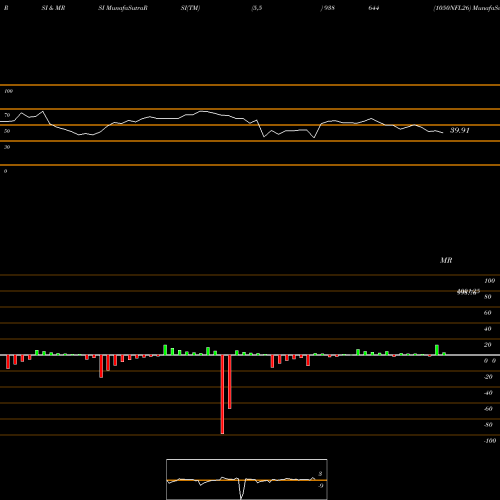500x500 pixels.
Task: Click the 60 label on MR axis
Action: click(x=487, y=313)
